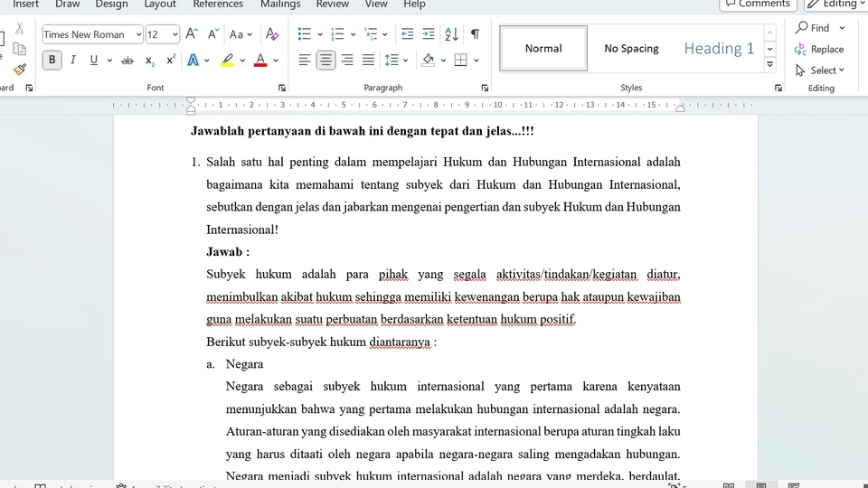Click the Find button

click(x=813, y=28)
